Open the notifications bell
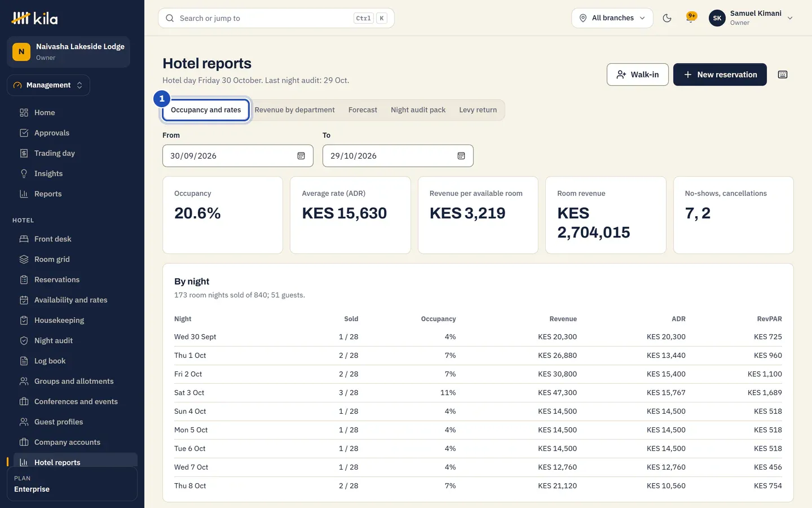 (x=691, y=18)
